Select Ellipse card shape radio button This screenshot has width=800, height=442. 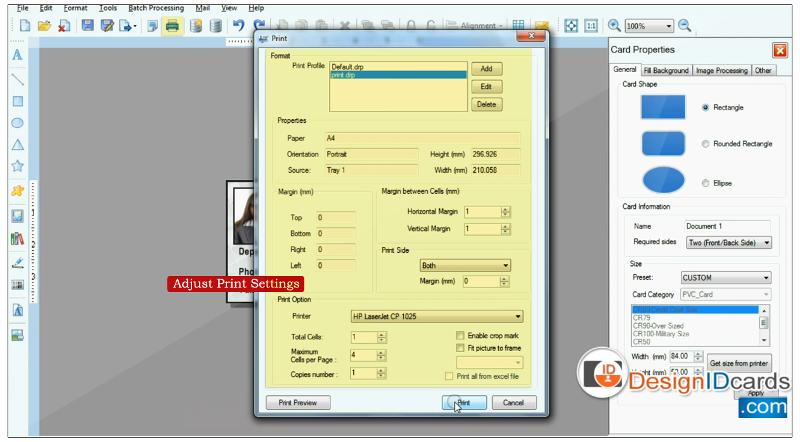[705, 183]
